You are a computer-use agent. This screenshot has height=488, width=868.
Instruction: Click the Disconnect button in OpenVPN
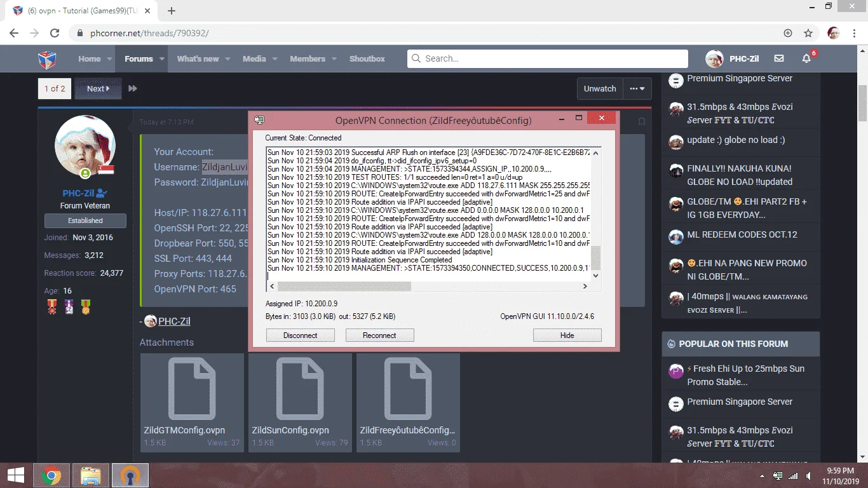pyautogui.click(x=301, y=335)
